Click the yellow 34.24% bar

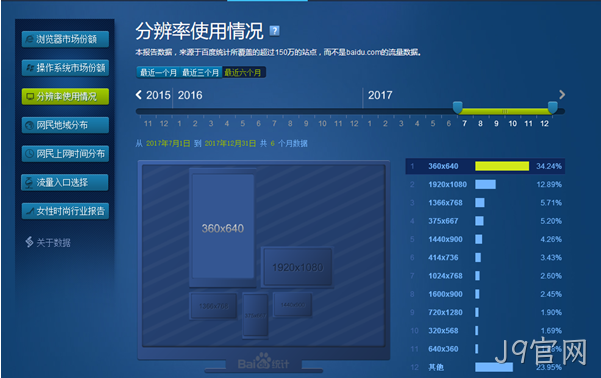502,166
